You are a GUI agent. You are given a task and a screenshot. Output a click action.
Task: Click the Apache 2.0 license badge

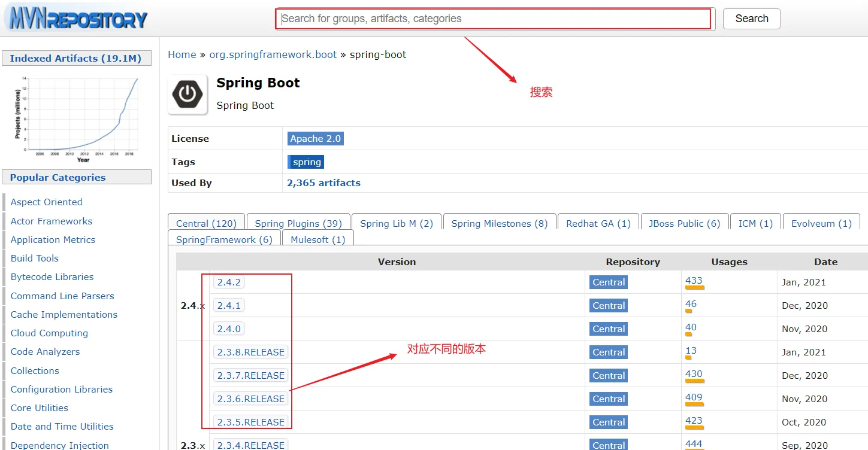(x=315, y=138)
